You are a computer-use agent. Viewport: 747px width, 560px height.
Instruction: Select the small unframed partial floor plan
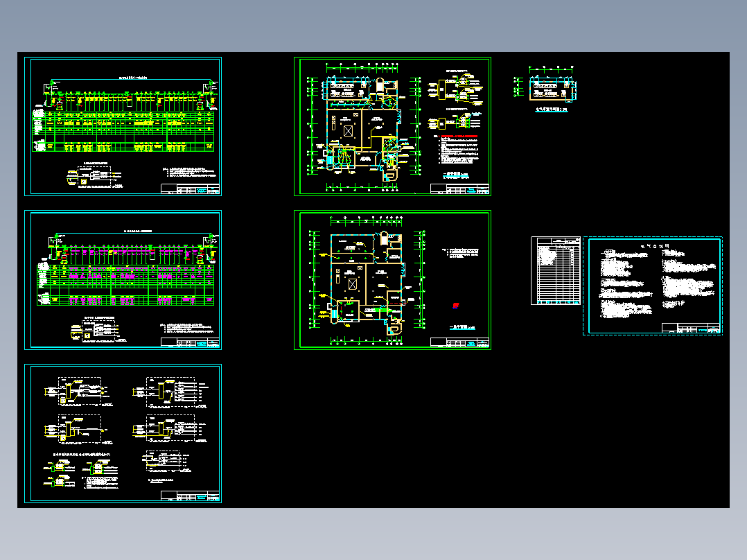point(545,89)
